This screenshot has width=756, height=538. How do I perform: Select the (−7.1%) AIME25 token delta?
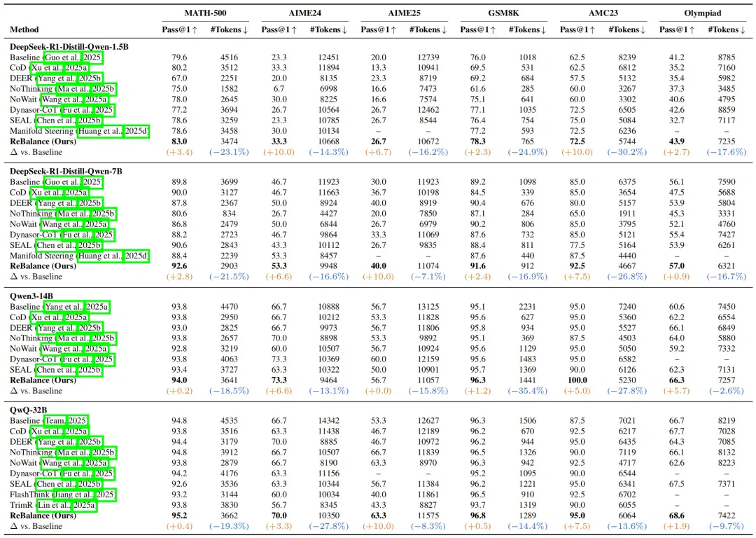point(428,277)
